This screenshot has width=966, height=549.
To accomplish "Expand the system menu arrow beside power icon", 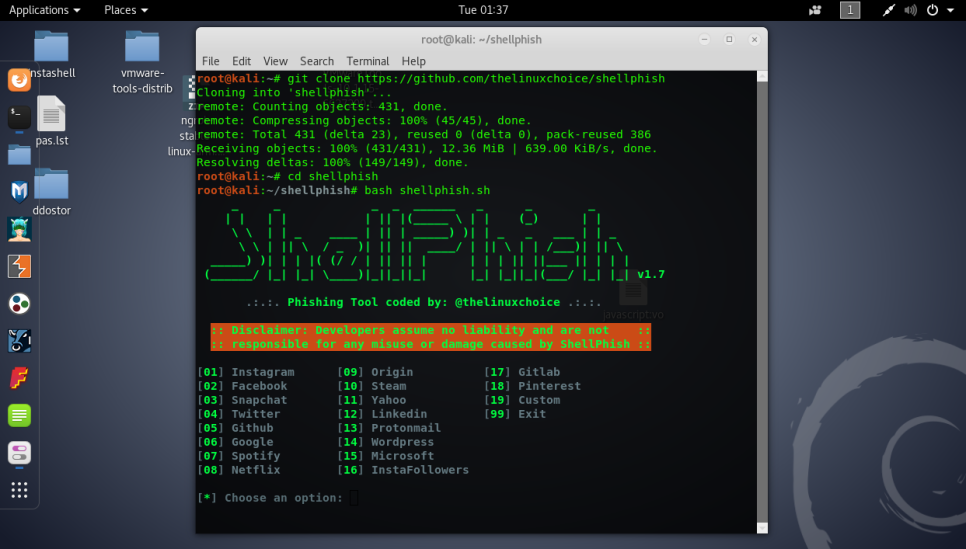I will (x=950, y=10).
